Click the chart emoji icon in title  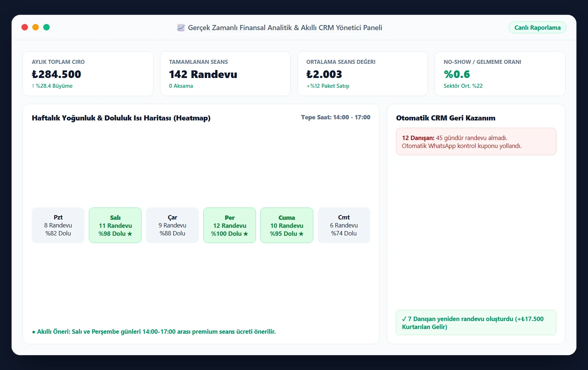[x=181, y=28]
